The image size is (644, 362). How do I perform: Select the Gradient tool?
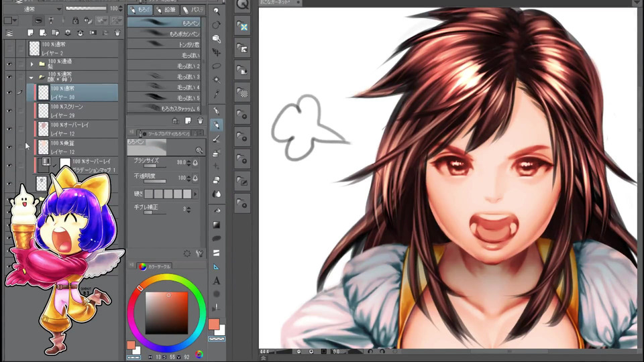click(217, 225)
